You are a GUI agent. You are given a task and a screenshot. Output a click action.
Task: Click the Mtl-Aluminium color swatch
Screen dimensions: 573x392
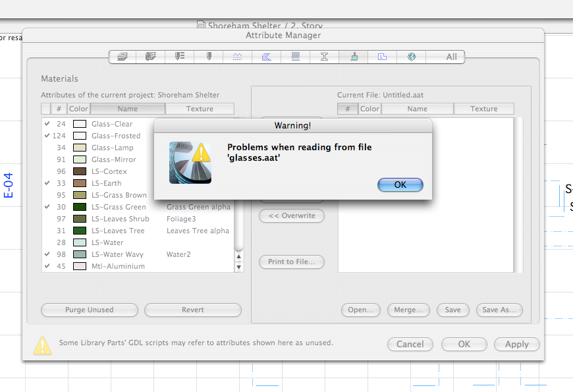tap(80, 266)
